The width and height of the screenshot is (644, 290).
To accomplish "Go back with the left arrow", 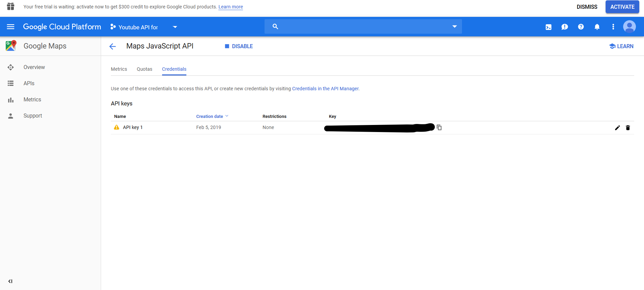I will 113,46.
